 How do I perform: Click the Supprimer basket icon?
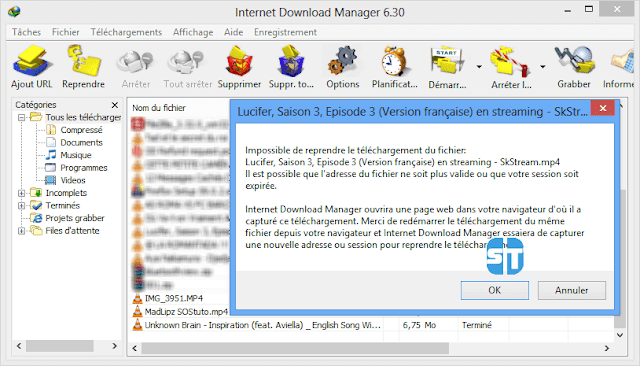[x=239, y=61]
